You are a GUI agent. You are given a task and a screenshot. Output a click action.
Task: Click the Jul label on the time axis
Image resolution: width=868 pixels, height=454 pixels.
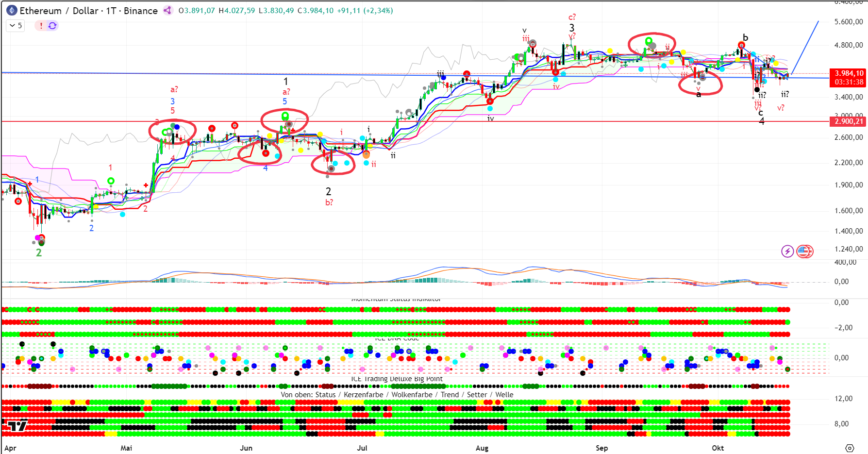coord(362,448)
